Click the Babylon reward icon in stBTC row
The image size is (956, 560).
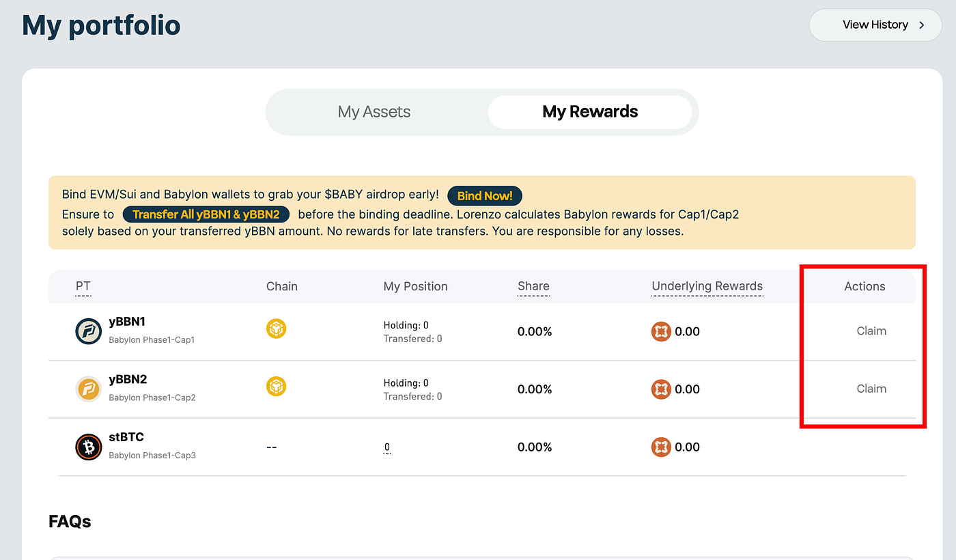[661, 447]
